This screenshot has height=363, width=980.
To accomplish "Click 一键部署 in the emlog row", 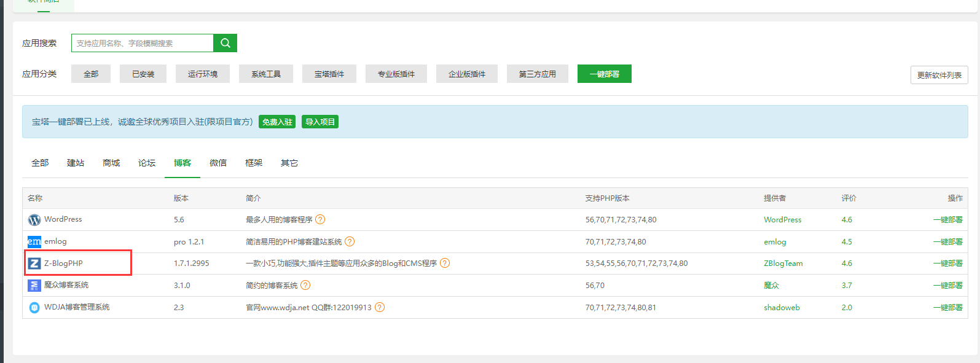I will (x=948, y=241).
